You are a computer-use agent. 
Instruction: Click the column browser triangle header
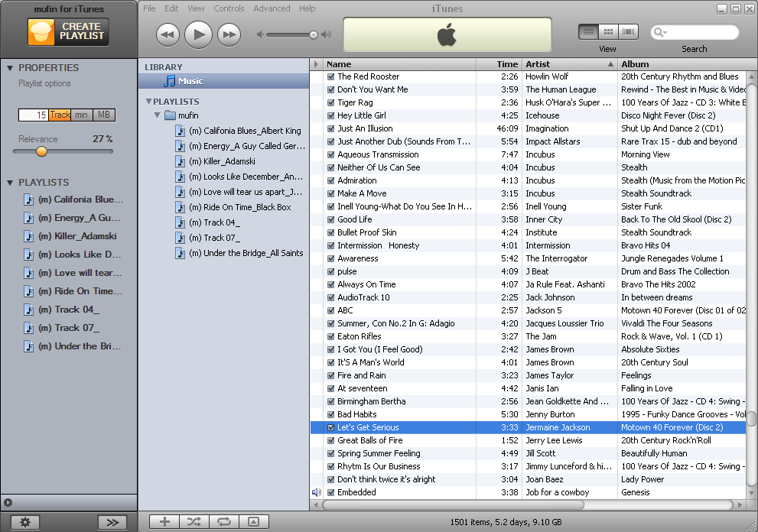click(x=316, y=64)
